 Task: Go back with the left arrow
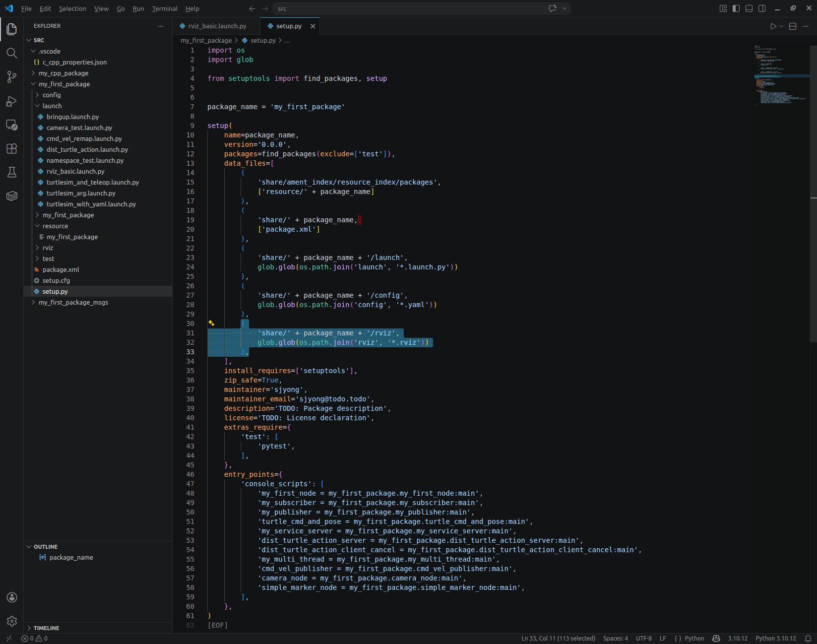(x=252, y=8)
